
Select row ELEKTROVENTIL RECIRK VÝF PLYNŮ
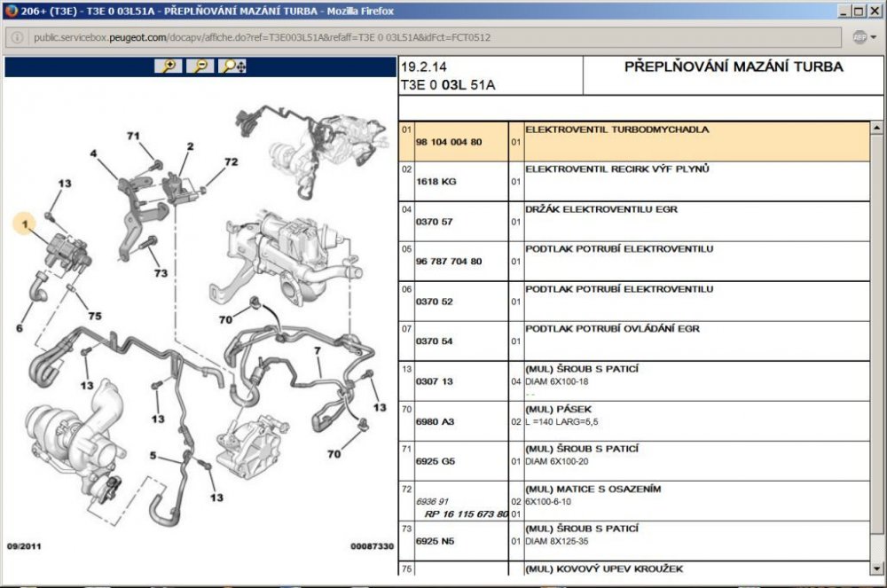pos(634,182)
